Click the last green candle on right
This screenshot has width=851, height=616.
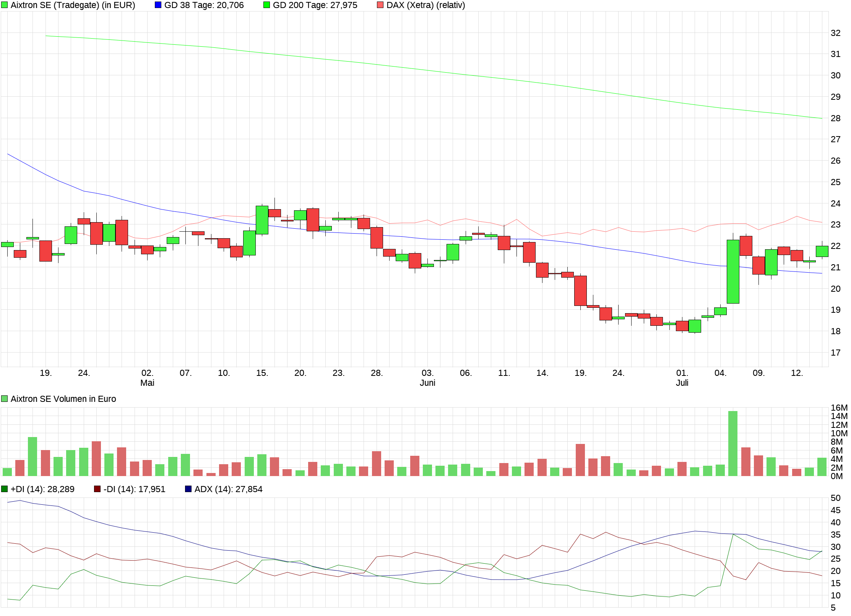(822, 251)
